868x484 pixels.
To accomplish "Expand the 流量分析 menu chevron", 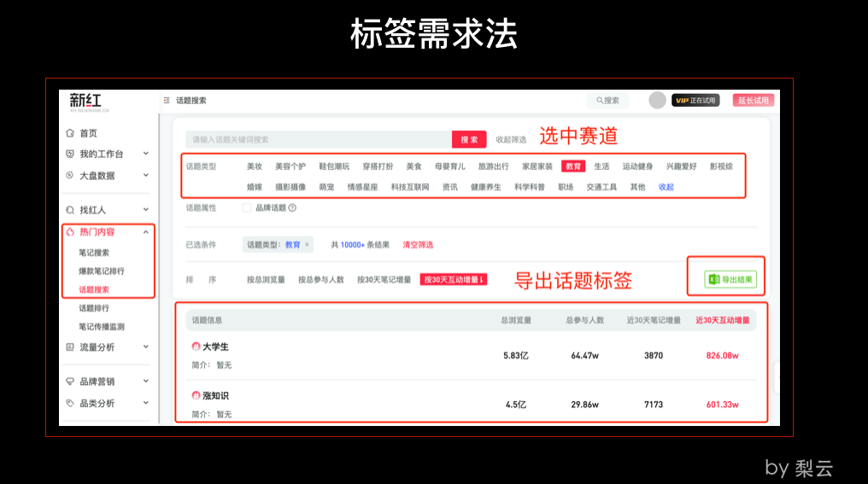I will (x=145, y=347).
